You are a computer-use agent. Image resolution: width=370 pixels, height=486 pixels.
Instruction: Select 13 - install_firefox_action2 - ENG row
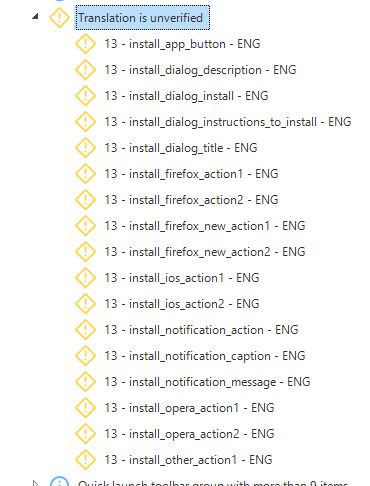click(191, 200)
